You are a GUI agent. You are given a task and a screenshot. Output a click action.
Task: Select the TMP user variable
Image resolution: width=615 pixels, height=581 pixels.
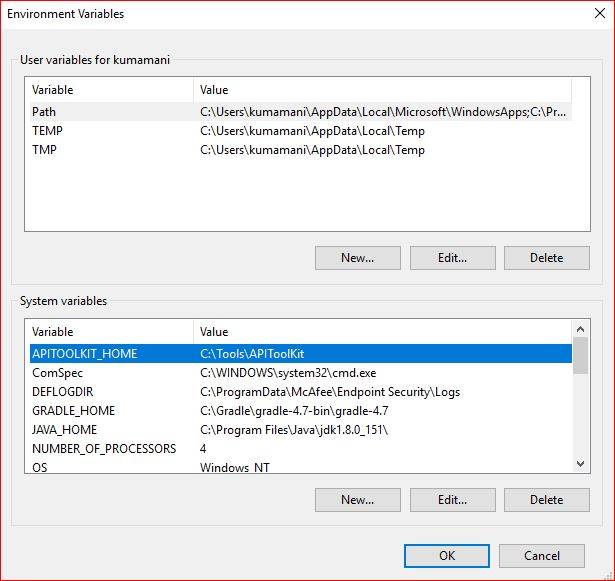[x=300, y=149]
